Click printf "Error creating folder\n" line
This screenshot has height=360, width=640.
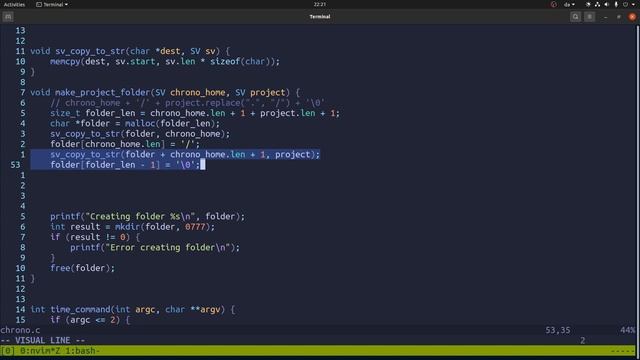pos(155,247)
